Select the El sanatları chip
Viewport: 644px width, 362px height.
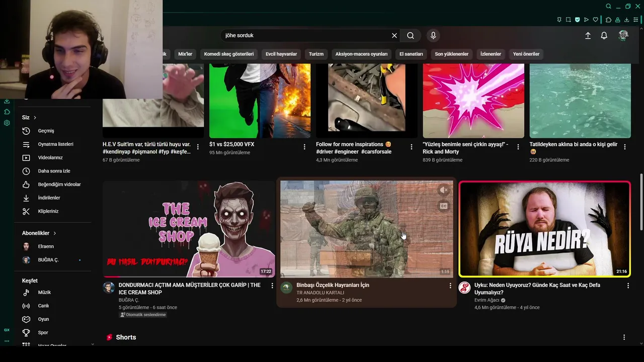[411, 54]
